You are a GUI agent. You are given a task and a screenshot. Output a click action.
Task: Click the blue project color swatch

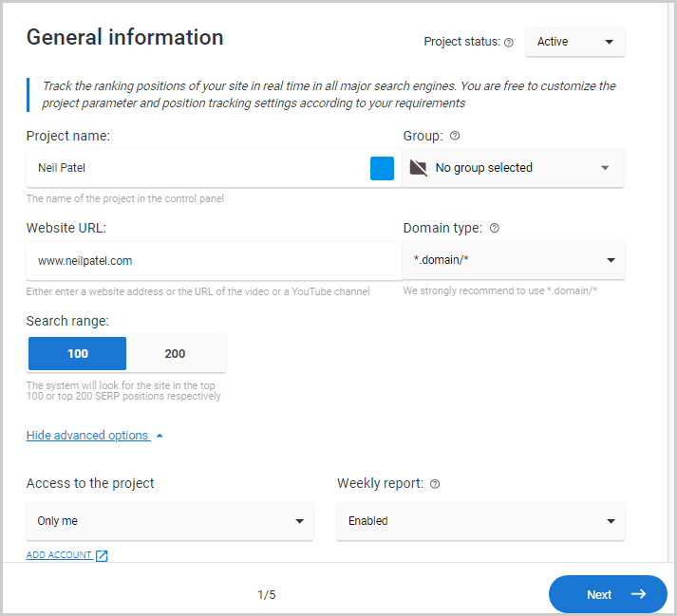(x=382, y=168)
